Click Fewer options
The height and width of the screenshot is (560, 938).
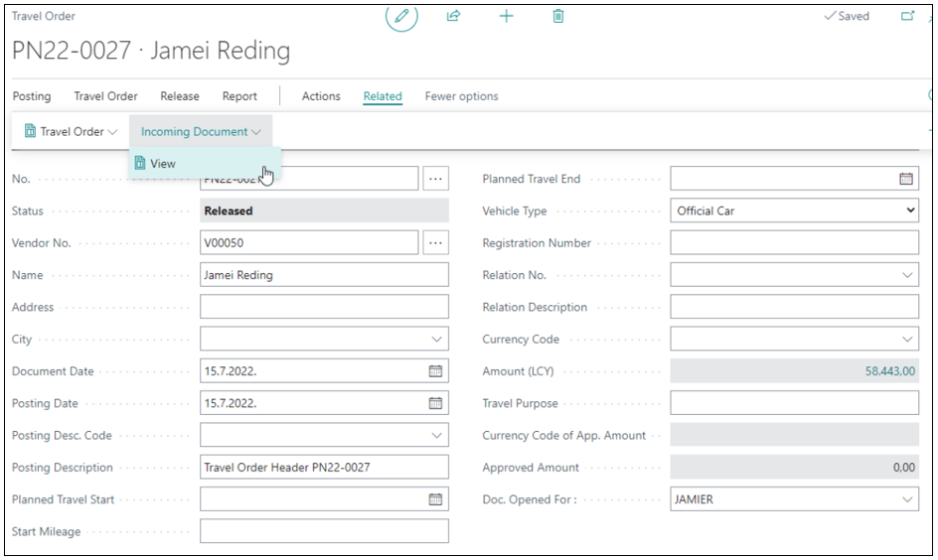pyautogui.click(x=462, y=96)
